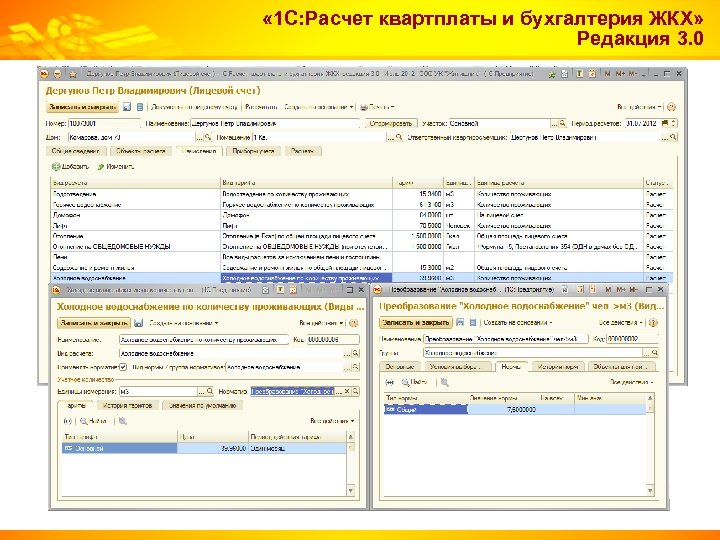Click magnifier icon next to Дом field
Image resolution: width=720 pixels, height=540 pixels.
208,137
